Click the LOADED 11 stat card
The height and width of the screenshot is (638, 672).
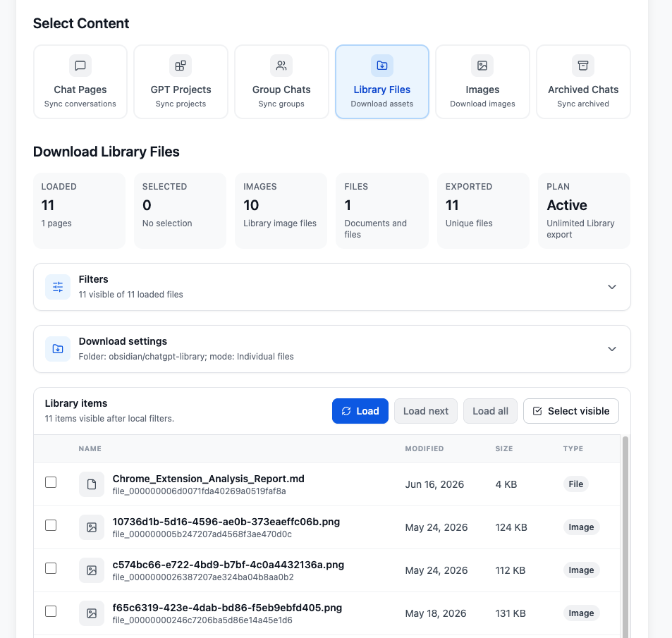click(x=79, y=210)
